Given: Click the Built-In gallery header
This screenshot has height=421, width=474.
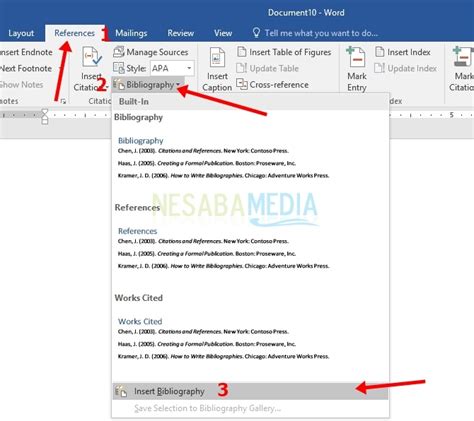Looking at the screenshot, I should click(x=250, y=101).
